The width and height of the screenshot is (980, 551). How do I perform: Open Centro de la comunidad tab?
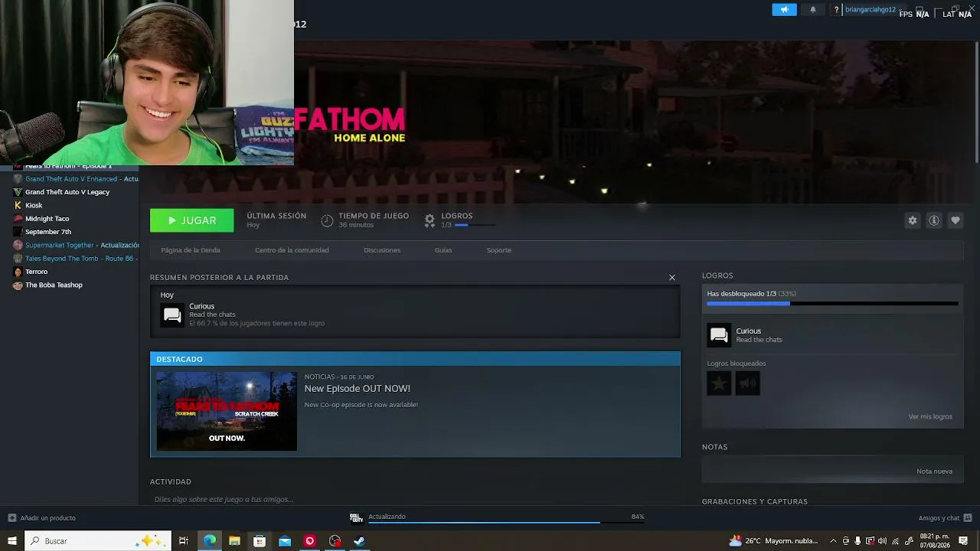click(x=292, y=250)
